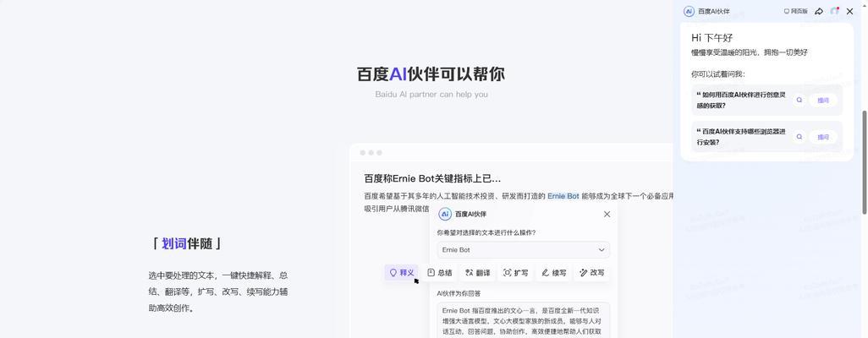Click the 续写 continue-writing button
This screenshot has width=868, height=338.
tap(553, 273)
